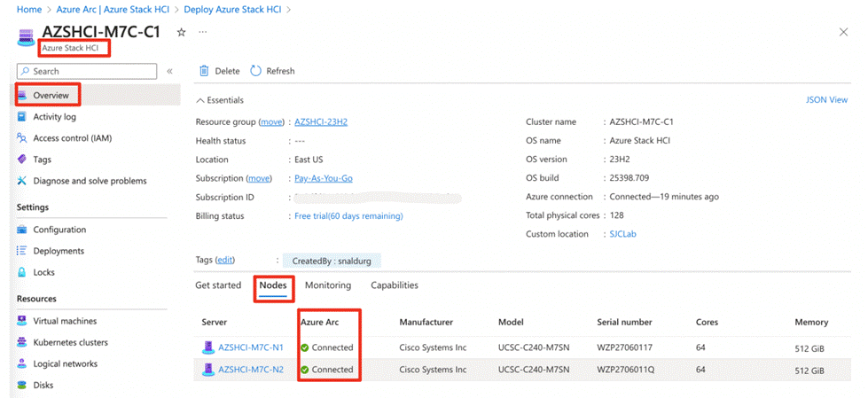Open Azure Arc | Azure Stack HCI breadcrumb
Image resolution: width=868 pixels, height=398 pixels.
[x=113, y=10]
